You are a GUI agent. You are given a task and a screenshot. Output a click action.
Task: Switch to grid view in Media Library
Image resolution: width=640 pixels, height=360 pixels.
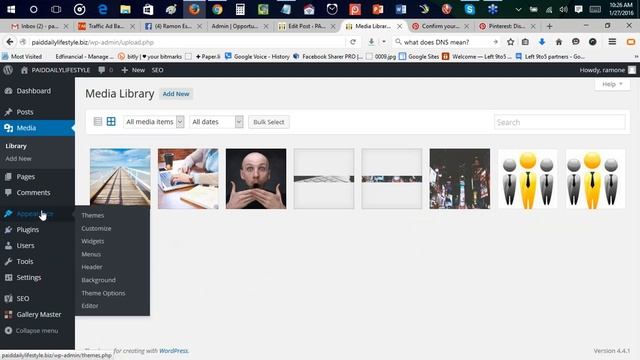[111, 121]
